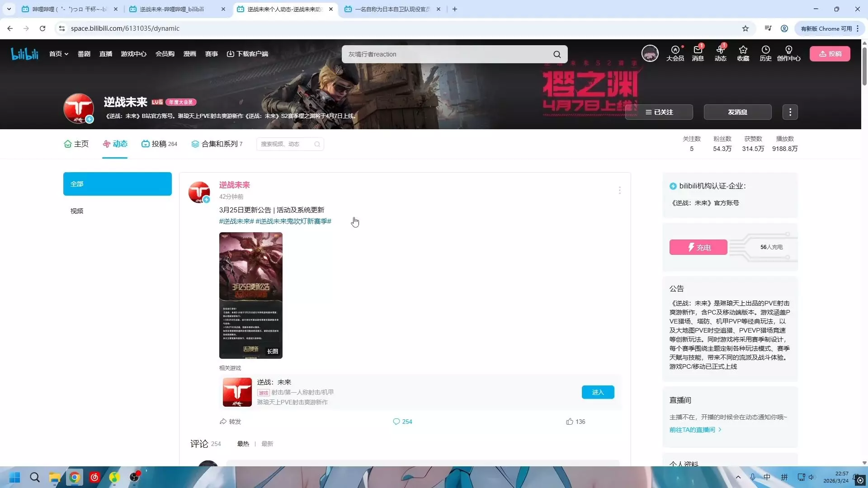868x488 pixels.
Task: Click the browser reload button
Action: click(x=42, y=28)
